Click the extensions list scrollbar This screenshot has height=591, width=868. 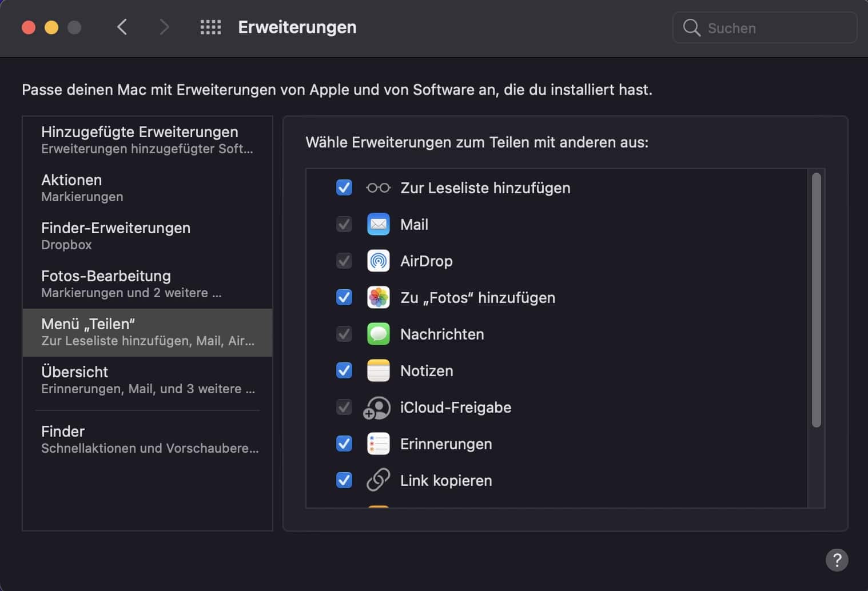(x=816, y=300)
